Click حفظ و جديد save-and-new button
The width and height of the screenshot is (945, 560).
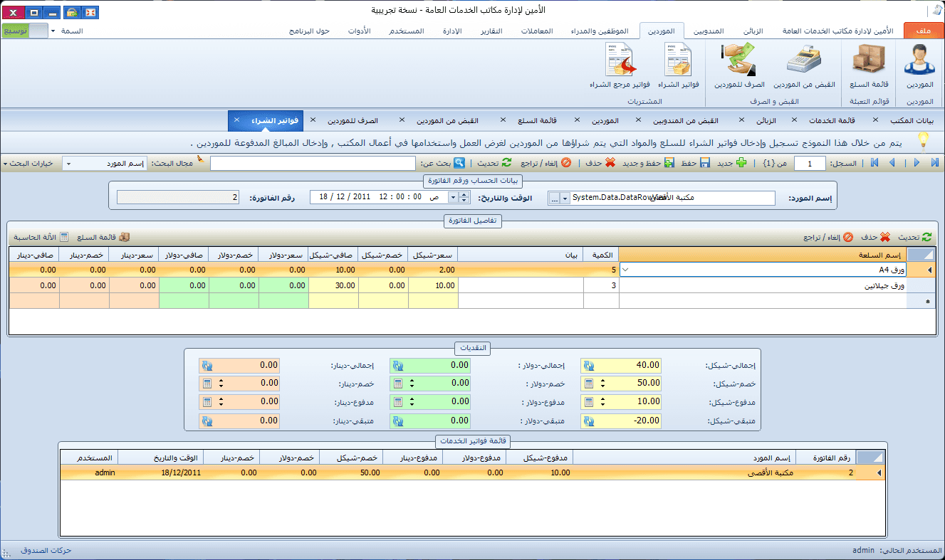point(648,163)
